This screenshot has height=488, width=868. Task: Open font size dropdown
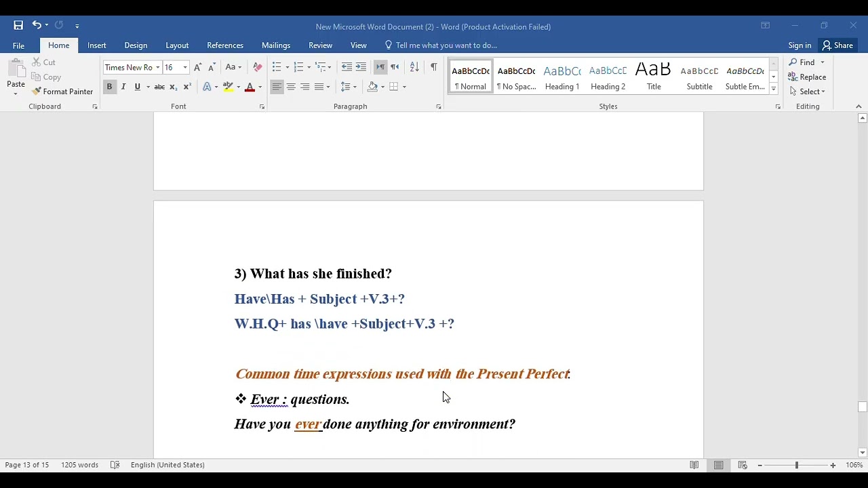(184, 68)
